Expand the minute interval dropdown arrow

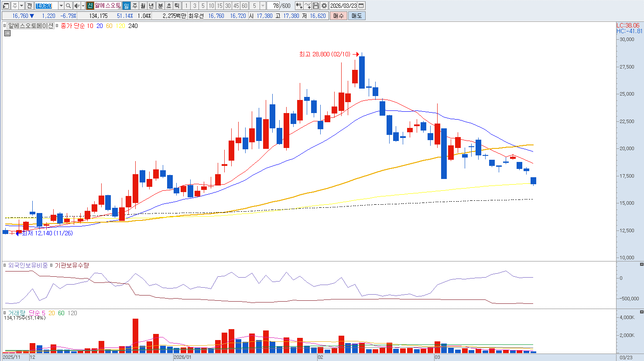tap(263, 6)
